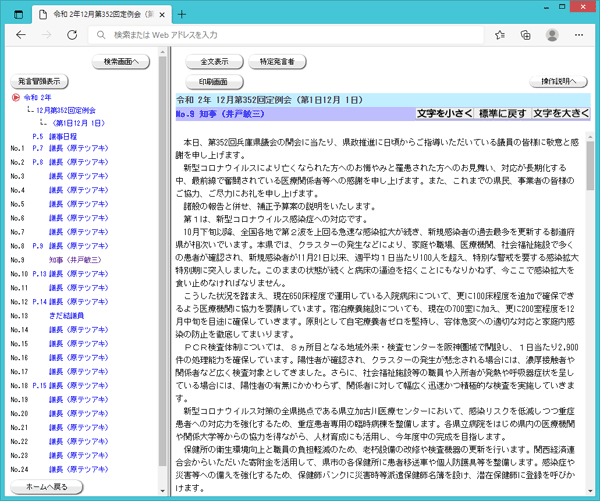
Task: Click the 発言冒頭表示 button
Action: click(x=39, y=81)
